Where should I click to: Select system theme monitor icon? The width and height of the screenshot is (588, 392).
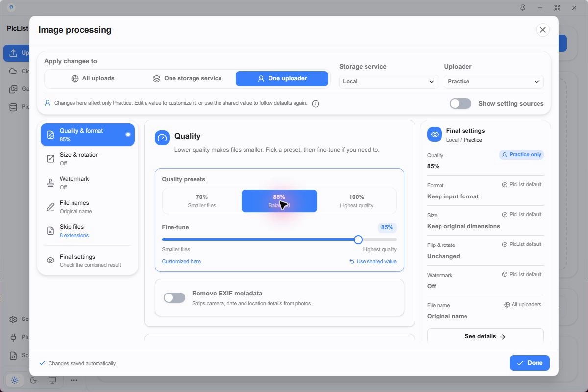(52, 380)
